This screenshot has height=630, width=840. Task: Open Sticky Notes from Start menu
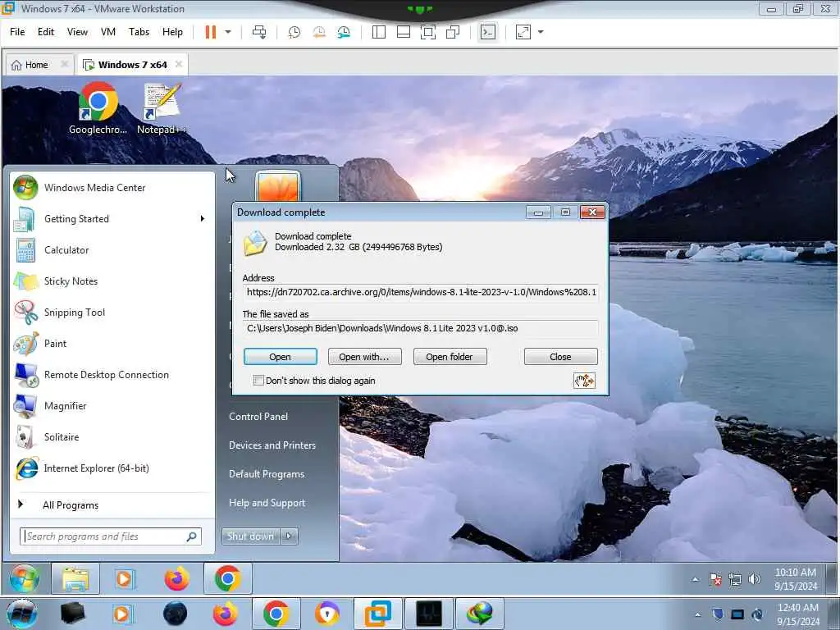click(112, 281)
